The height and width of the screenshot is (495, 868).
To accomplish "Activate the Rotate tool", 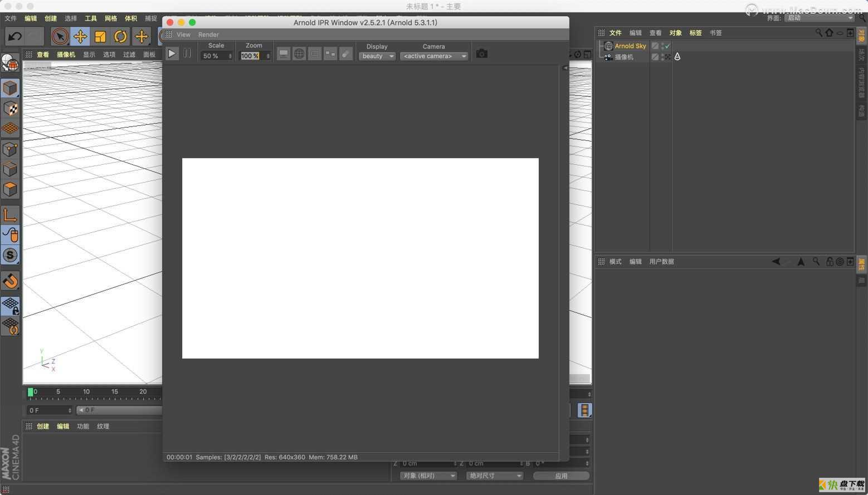I will [x=120, y=37].
